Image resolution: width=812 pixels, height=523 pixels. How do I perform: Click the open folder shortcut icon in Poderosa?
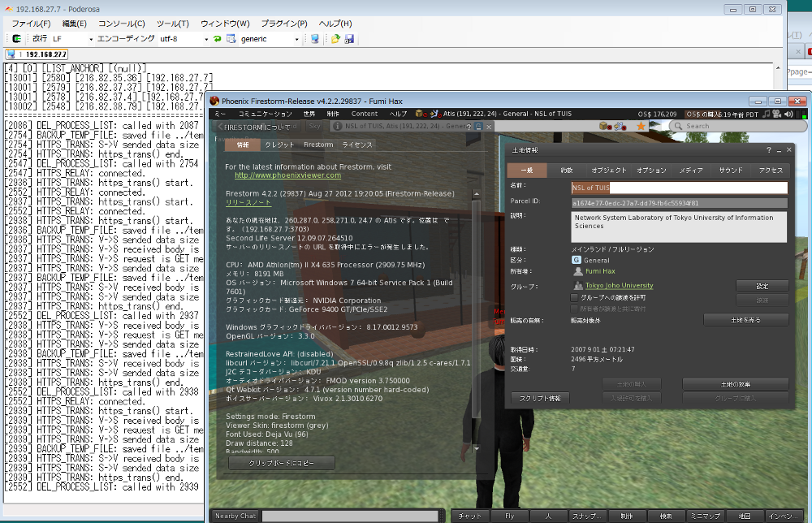tap(335, 39)
